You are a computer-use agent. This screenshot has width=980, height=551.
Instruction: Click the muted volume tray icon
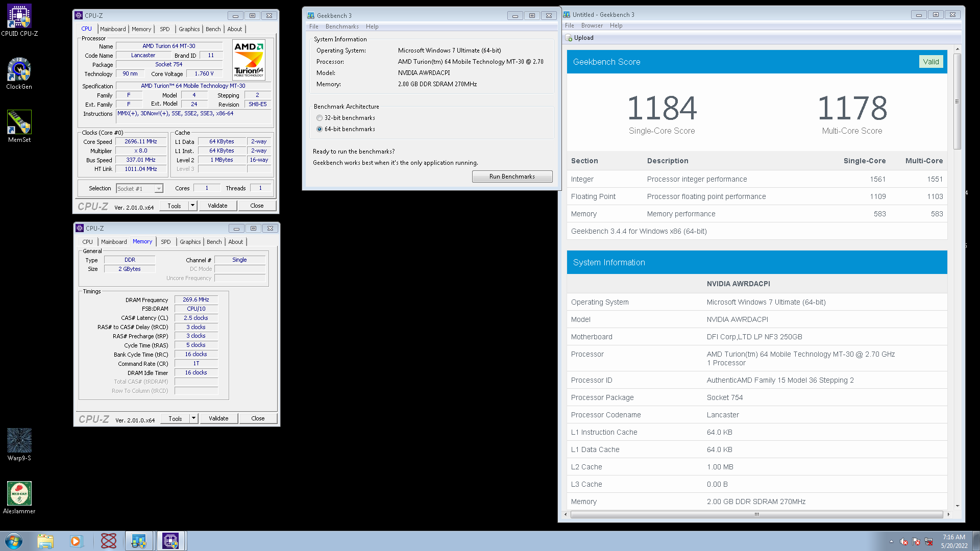(x=904, y=541)
